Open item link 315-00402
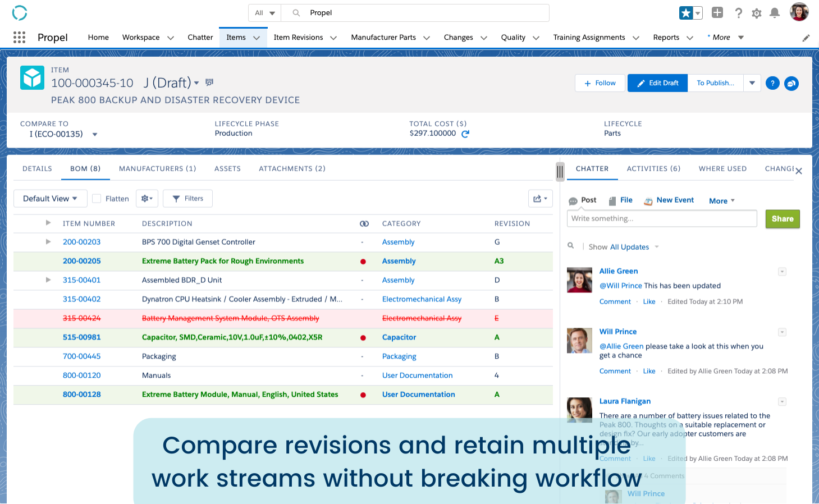Screen dimensions: 819x504 pos(82,299)
